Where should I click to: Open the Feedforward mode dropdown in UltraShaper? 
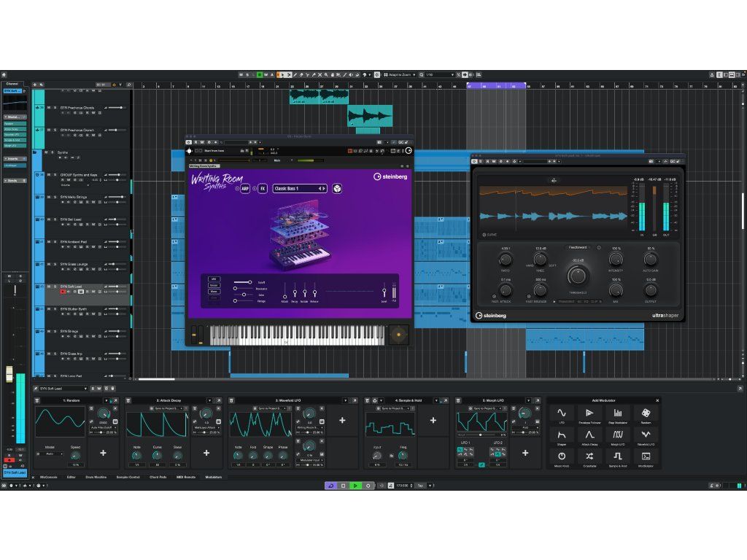(x=577, y=247)
